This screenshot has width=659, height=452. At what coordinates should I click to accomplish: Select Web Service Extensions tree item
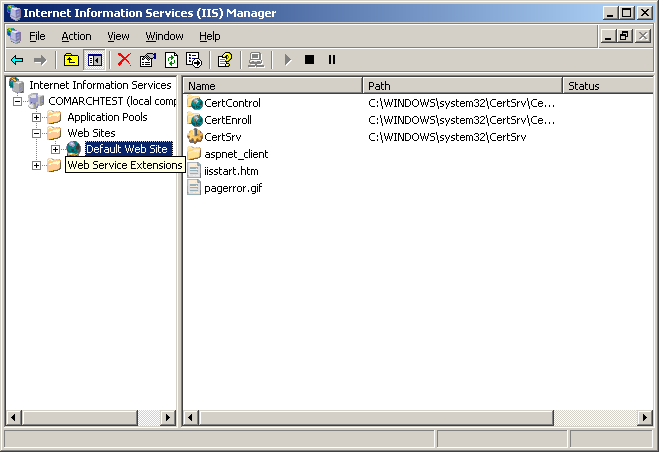(125, 165)
